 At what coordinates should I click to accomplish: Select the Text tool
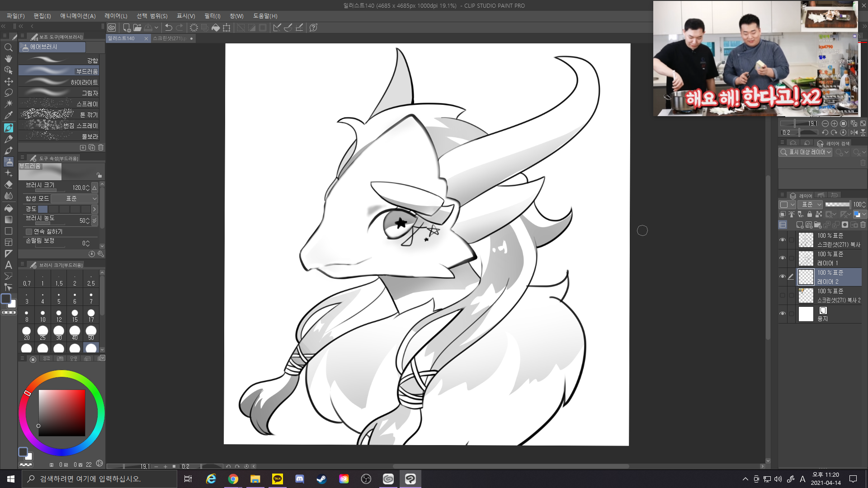point(8,265)
